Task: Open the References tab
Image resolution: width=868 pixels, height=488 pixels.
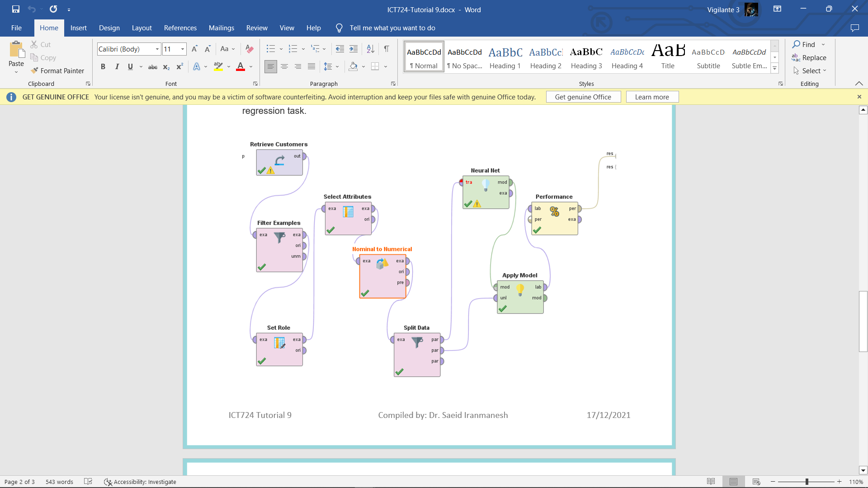Action: click(x=180, y=28)
